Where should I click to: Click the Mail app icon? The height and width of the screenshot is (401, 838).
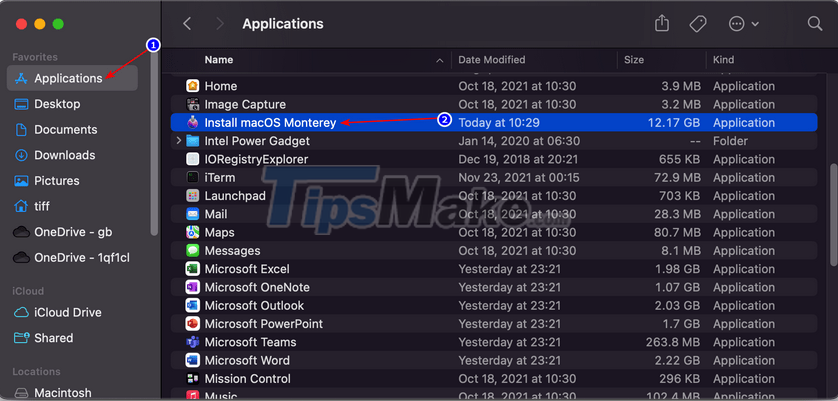[192, 214]
